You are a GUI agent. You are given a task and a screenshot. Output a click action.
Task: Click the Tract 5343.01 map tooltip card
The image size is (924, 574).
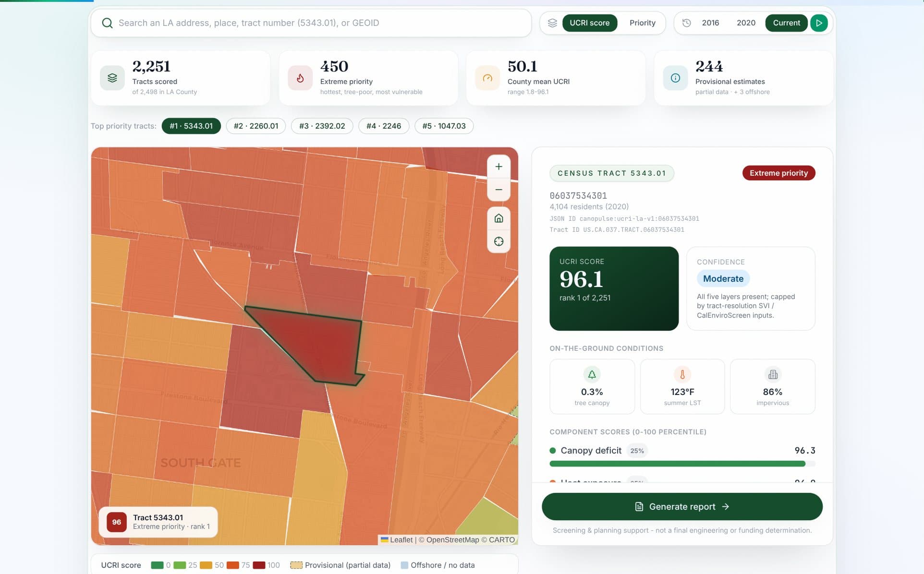158,522
